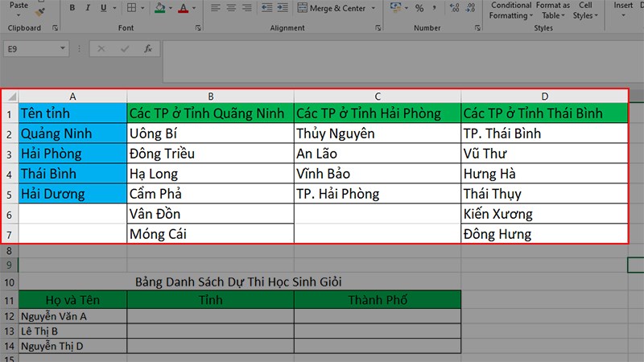This screenshot has height=362, width=644.
Task: Select the Format Painter brush
Action: click(39, 12)
